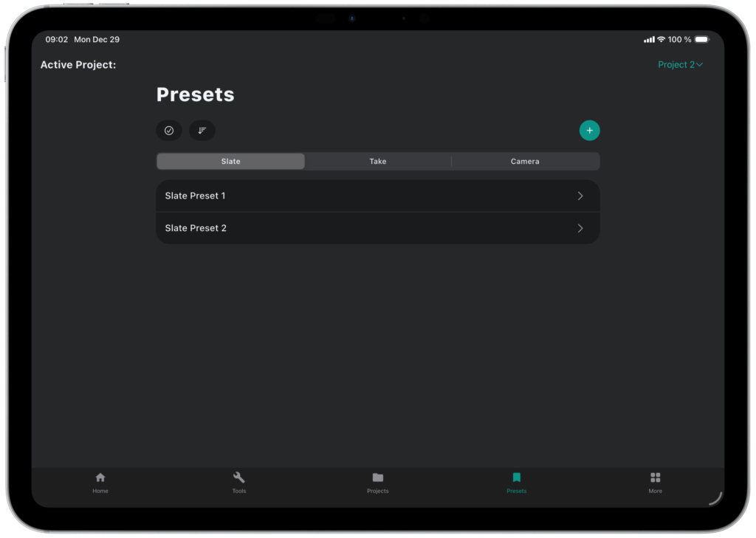This screenshot has height=538, width=756.
Task: Switch to the Camera segment
Action: [525, 162]
